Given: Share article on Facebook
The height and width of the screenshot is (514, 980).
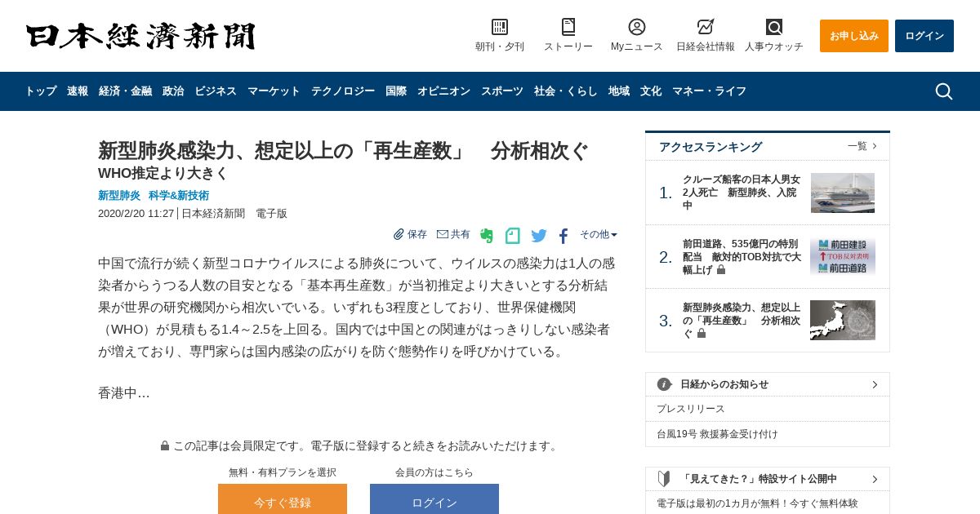Looking at the screenshot, I should click(563, 236).
